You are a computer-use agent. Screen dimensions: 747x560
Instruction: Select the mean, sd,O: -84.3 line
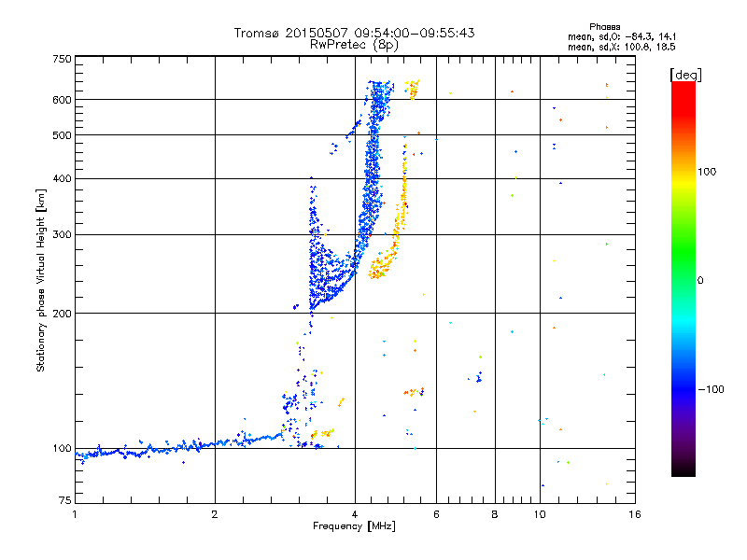coord(622,36)
